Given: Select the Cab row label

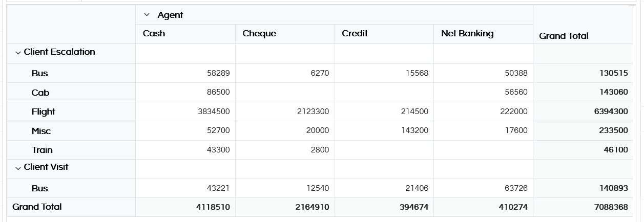Looking at the screenshot, I should [40, 93].
